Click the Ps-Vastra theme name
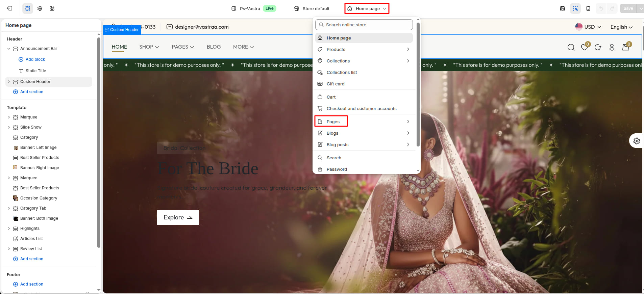 [250, 8]
